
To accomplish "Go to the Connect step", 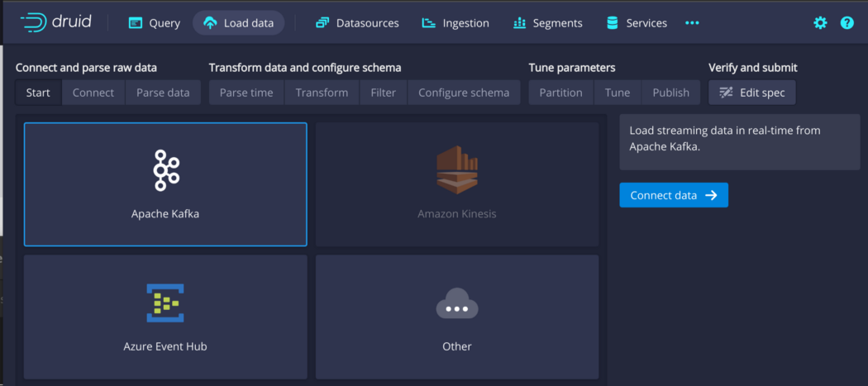I will (x=93, y=93).
